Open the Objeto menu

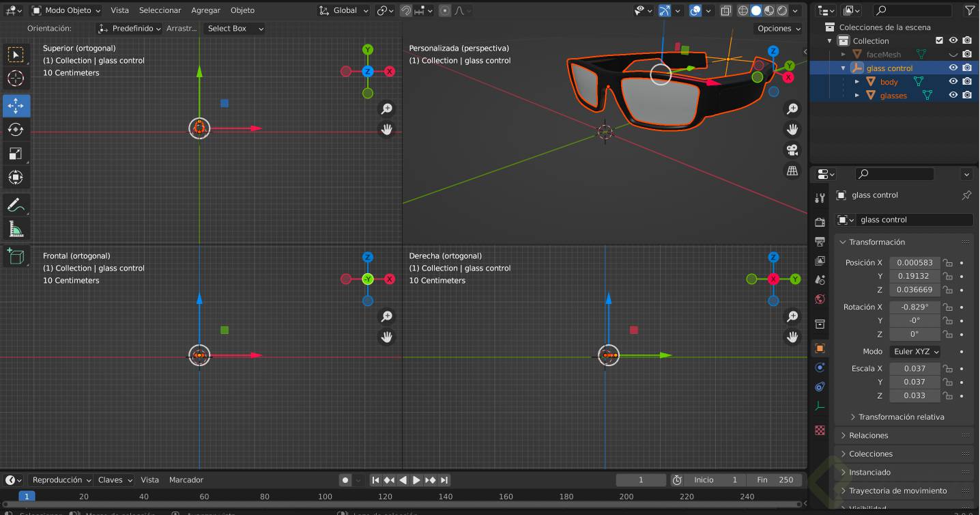[x=242, y=10]
